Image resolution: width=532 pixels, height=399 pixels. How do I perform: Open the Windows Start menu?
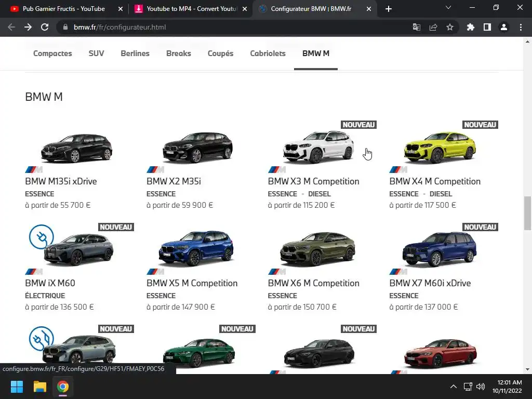[17, 387]
